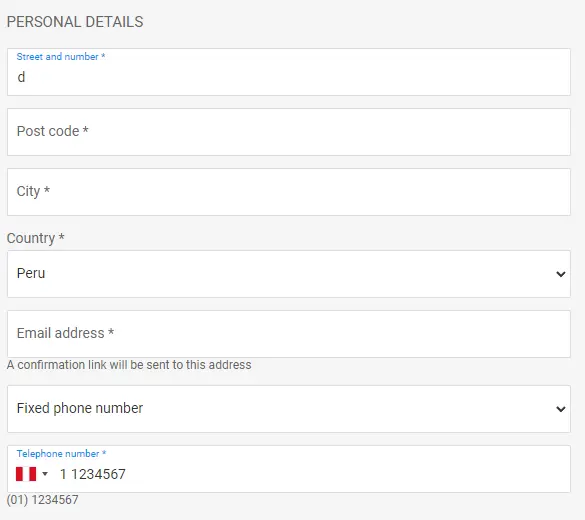Image resolution: width=585 pixels, height=520 pixels.
Task: Click the blue Street and number label
Action: pos(61,57)
